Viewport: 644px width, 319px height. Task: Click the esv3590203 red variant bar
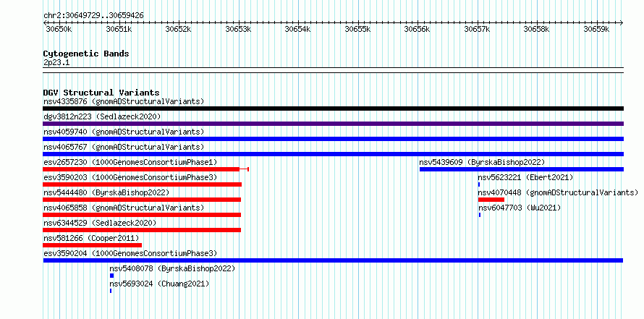point(142,184)
